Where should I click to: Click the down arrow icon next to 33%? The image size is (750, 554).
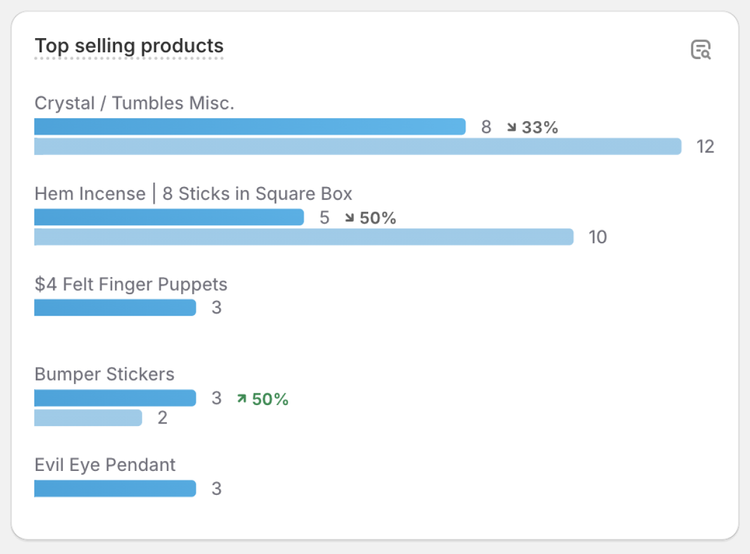(512, 128)
